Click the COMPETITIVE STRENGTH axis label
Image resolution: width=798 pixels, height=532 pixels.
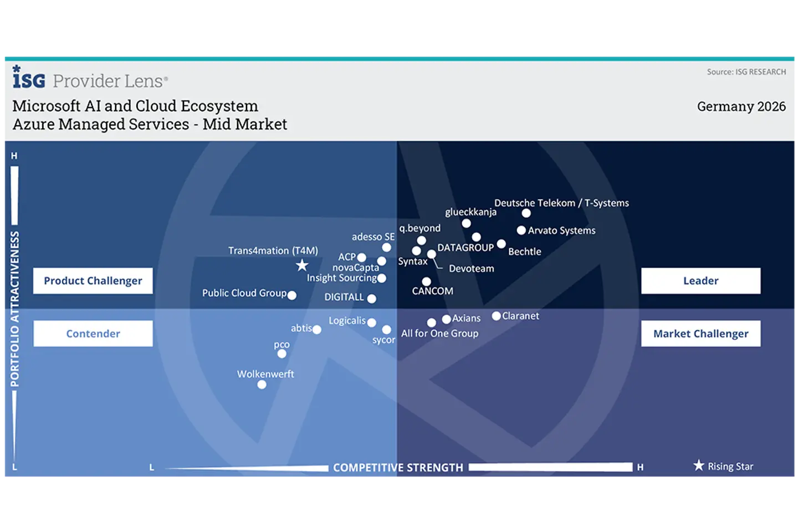click(398, 468)
